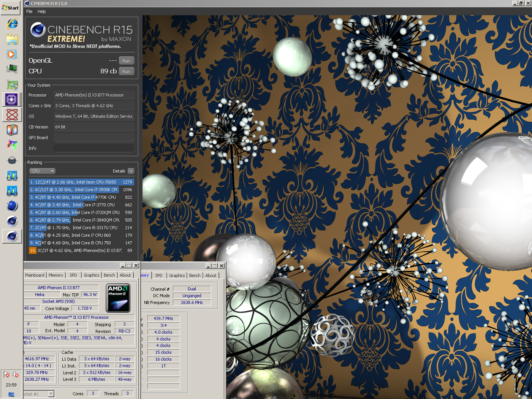Click the Max TDP value 96.3 W

point(90,294)
